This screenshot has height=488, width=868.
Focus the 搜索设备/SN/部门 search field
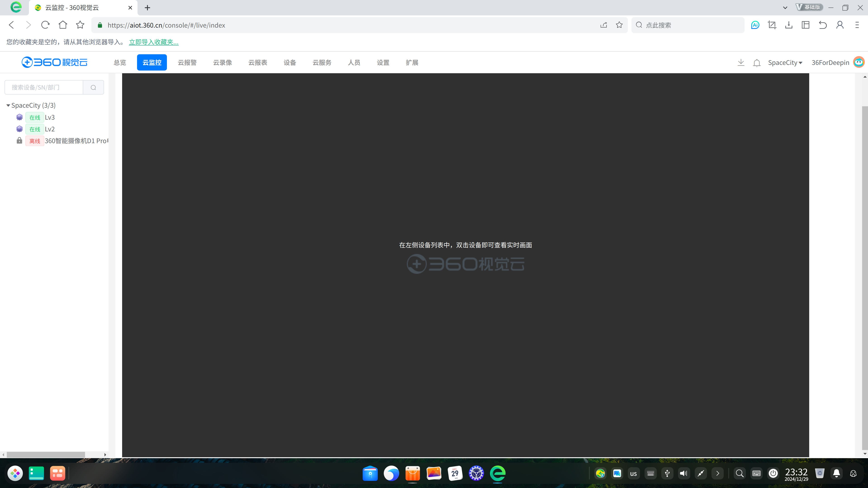tap(44, 87)
